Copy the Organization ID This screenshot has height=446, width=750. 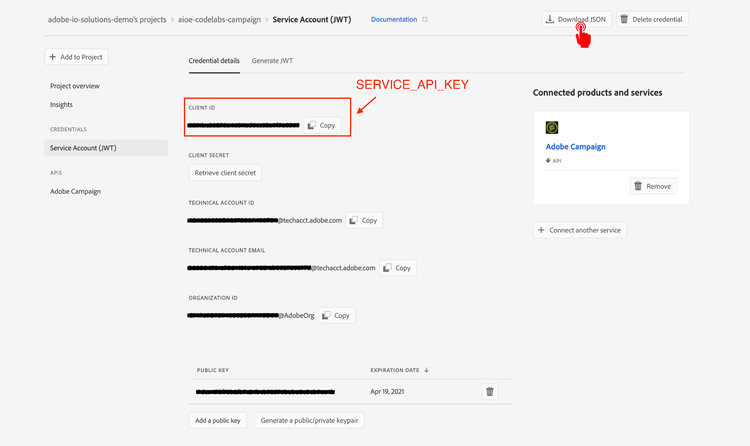(x=336, y=315)
